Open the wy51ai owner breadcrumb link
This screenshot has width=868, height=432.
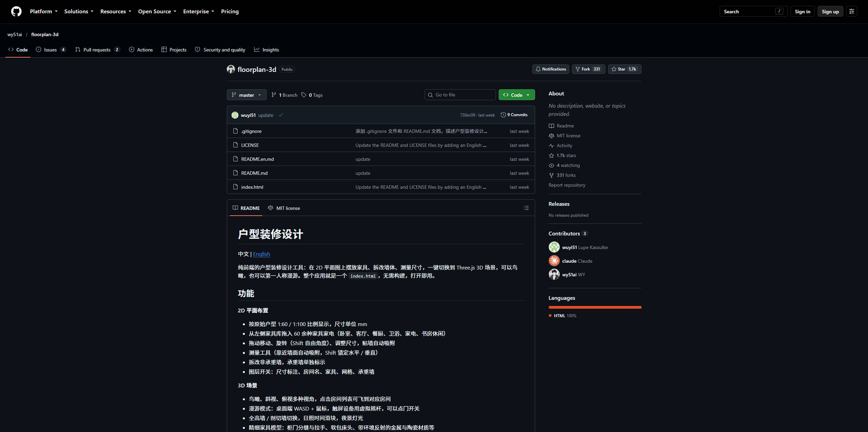(x=15, y=34)
